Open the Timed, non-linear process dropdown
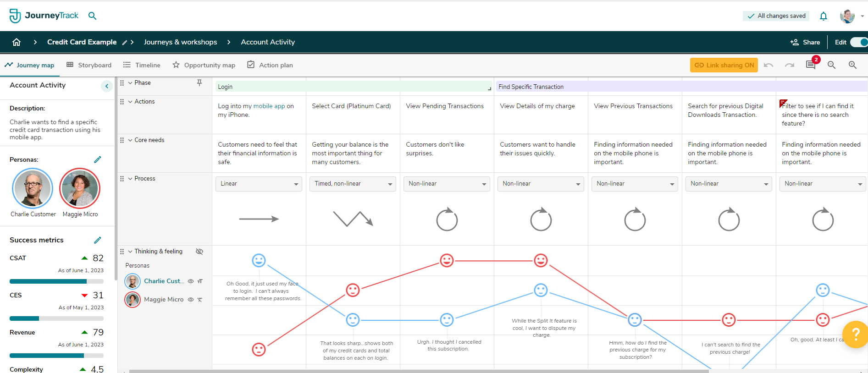Screen dimensions: 868x373 coord(353,184)
